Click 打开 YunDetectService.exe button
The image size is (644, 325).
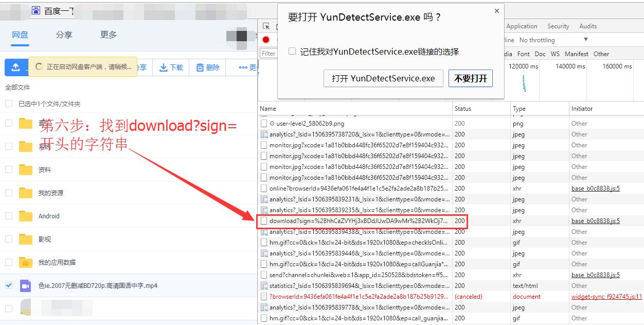383,78
